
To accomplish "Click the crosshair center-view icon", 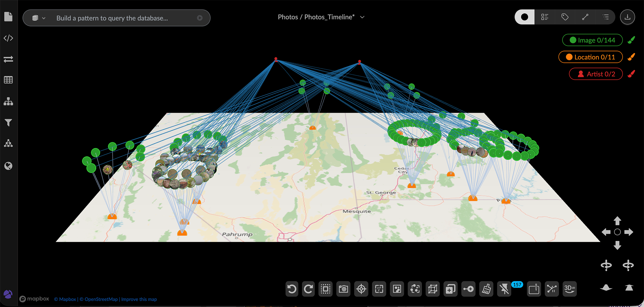I will (x=361, y=289).
